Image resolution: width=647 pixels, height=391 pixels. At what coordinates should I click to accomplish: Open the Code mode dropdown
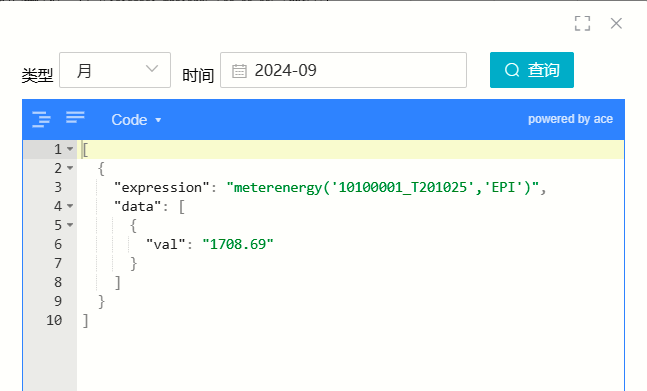(x=136, y=120)
